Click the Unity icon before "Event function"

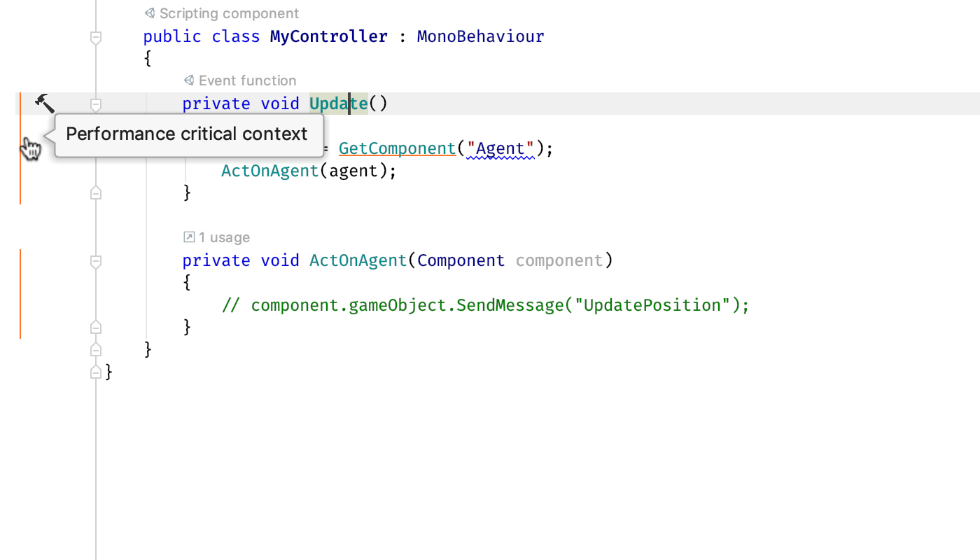[189, 80]
